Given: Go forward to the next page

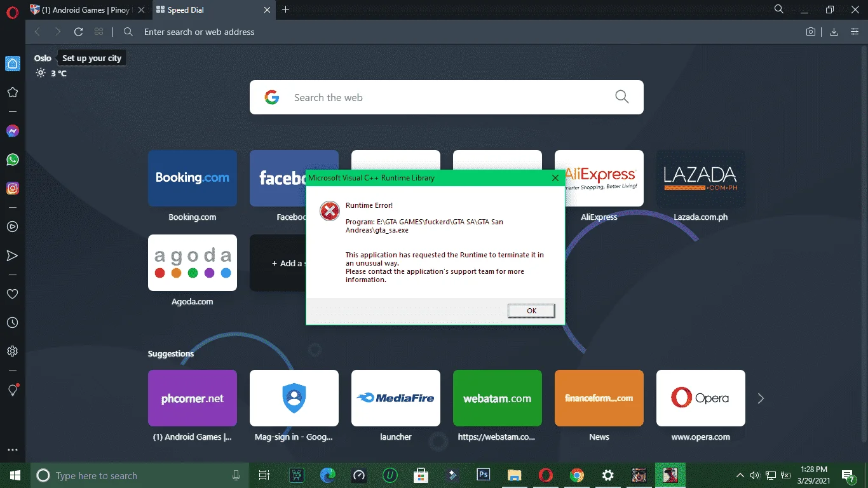Looking at the screenshot, I should [x=58, y=32].
